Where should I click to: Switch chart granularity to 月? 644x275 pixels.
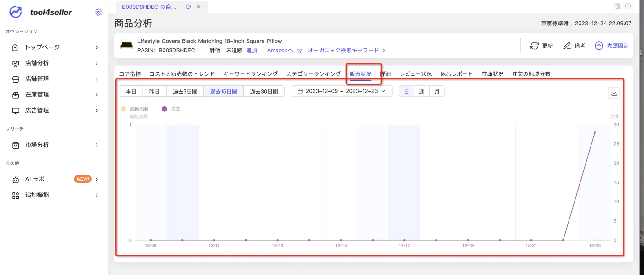coord(437,91)
